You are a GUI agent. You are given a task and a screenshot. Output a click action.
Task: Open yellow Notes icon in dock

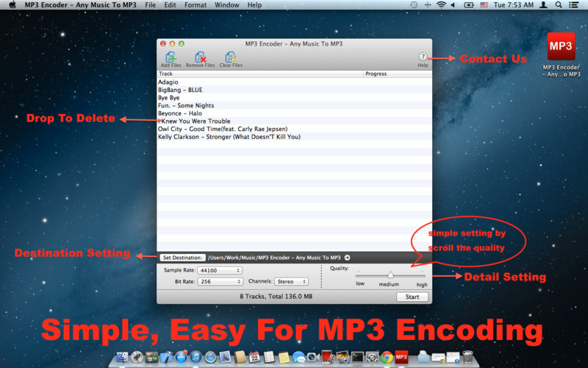(284, 357)
